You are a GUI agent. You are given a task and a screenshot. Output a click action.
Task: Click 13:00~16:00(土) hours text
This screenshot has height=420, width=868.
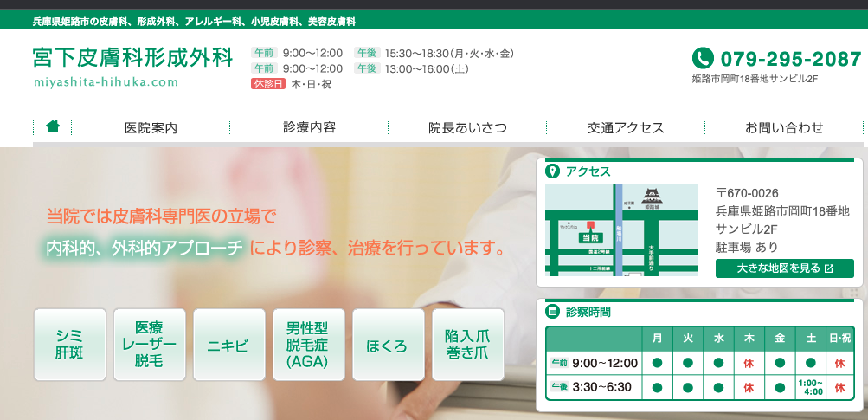427,68
